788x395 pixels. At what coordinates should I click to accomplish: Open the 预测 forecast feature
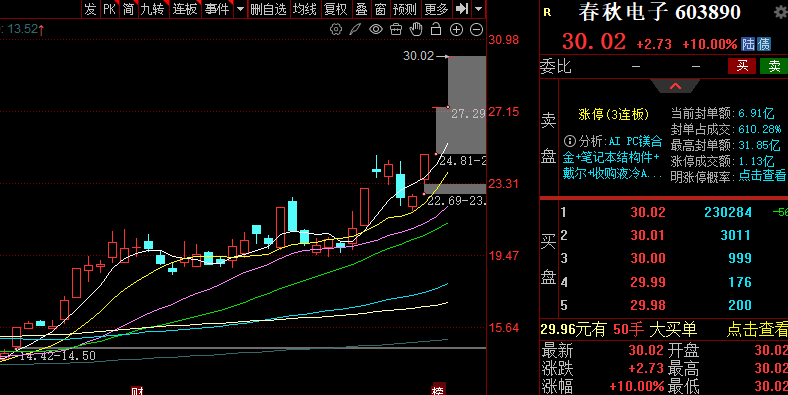(405, 9)
